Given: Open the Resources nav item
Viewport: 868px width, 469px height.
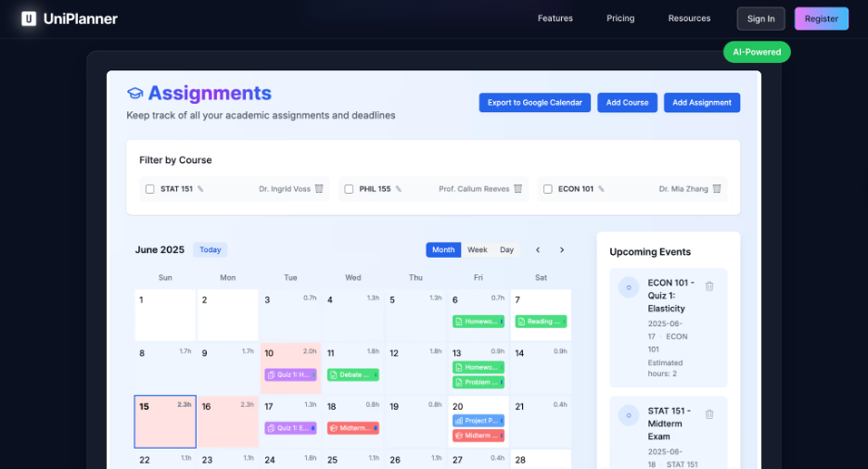Looking at the screenshot, I should point(689,19).
